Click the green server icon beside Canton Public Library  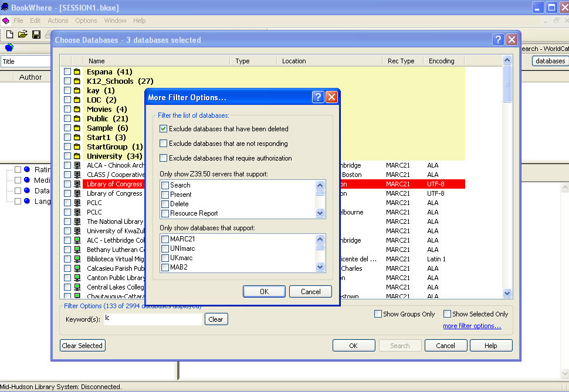[x=77, y=278]
